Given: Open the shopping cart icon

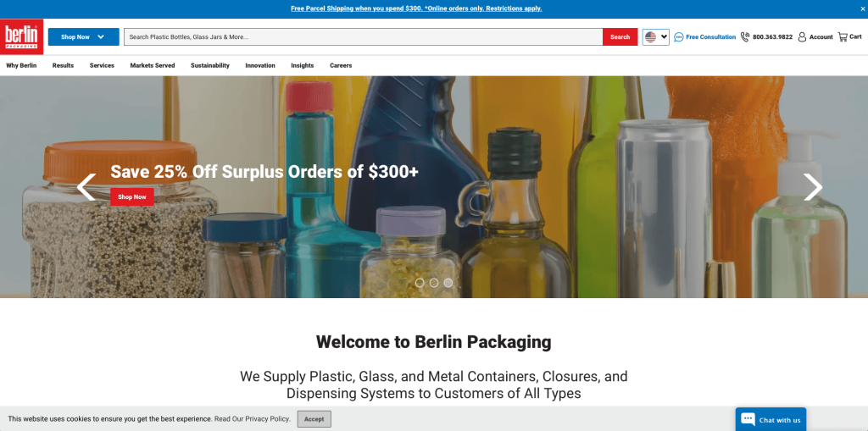Looking at the screenshot, I should 843,37.
